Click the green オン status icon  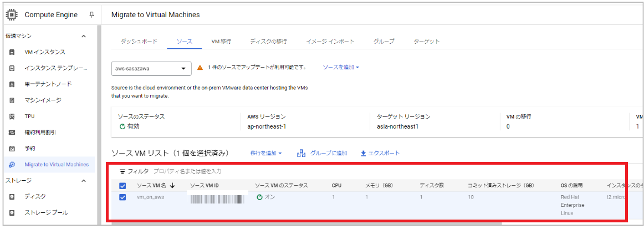click(259, 197)
